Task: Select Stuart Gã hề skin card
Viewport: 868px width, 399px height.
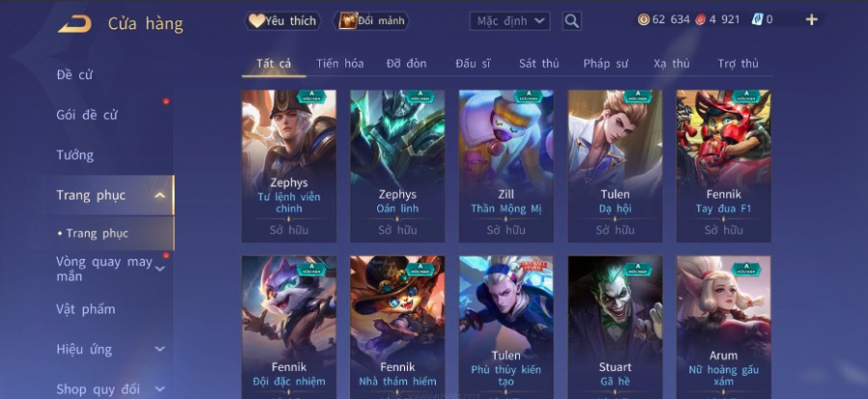Action: 615,328
